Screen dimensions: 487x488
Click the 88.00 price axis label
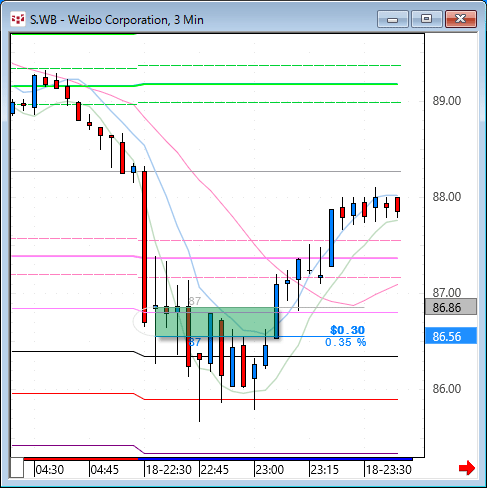[447, 197]
